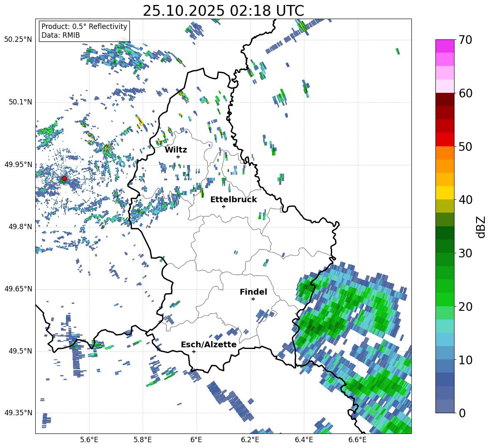This screenshot has height=448, width=491.
Task: Click the 'Product: 0.5° Reflectivity' text
Action: click(x=84, y=26)
